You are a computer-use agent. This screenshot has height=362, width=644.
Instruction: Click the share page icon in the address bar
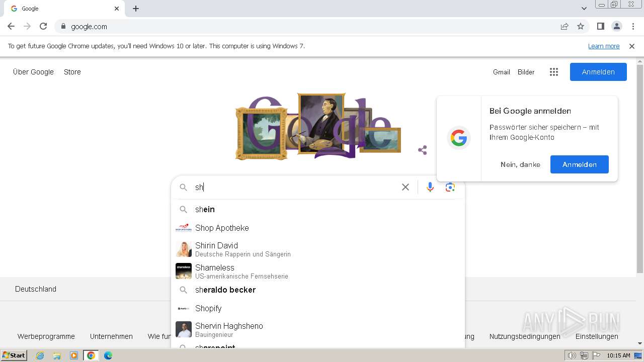coord(565,26)
